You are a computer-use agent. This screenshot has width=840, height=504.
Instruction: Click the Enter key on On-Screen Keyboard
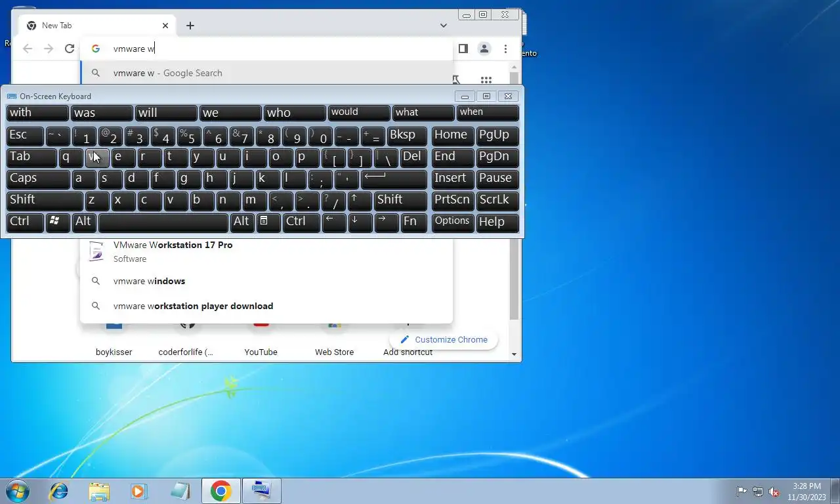pyautogui.click(x=394, y=179)
